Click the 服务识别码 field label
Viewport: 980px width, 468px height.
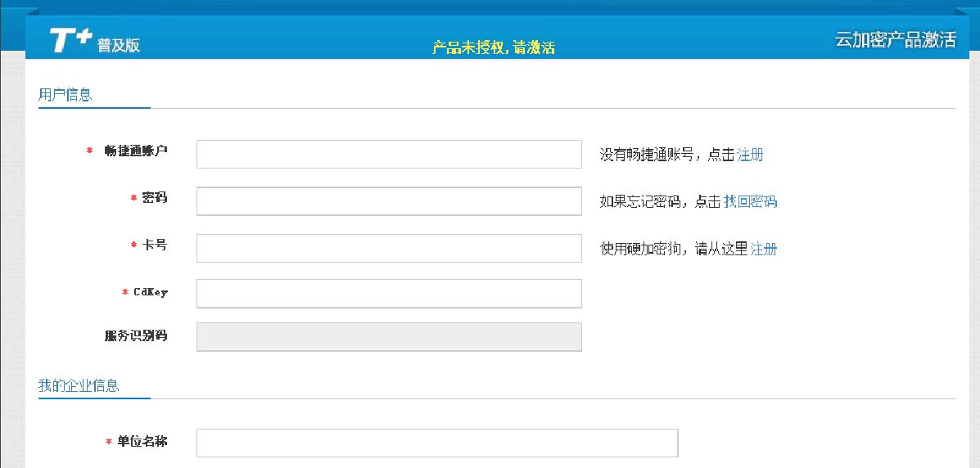pyautogui.click(x=136, y=335)
